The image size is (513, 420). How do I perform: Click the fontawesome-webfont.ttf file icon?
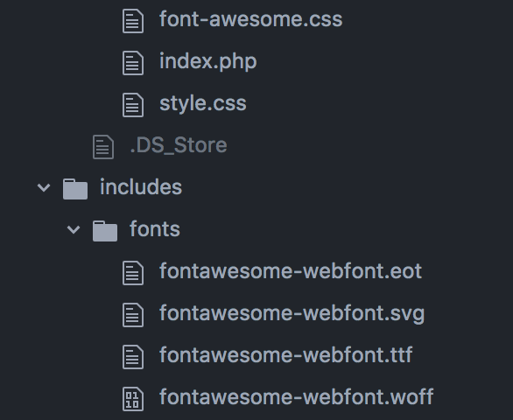tap(133, 357)
